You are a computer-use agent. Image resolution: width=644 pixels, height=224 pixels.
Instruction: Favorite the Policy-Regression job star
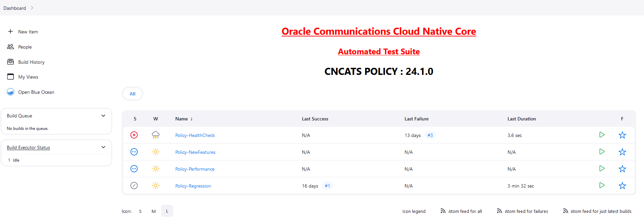click(x=622, y=186)
